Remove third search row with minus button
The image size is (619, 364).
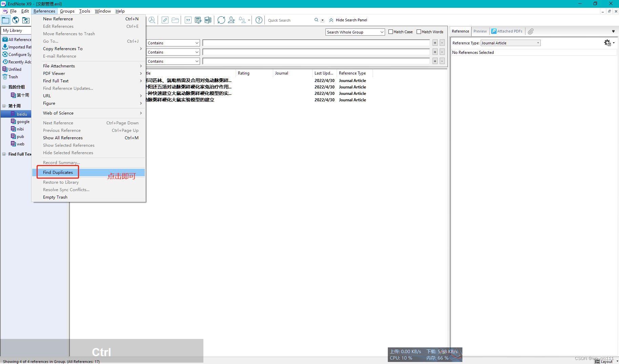[442, 61]
